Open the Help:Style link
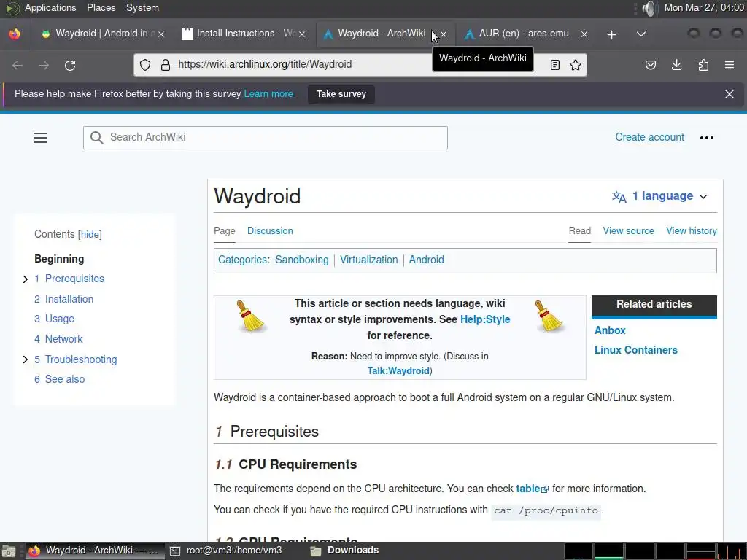 point(485,319)
